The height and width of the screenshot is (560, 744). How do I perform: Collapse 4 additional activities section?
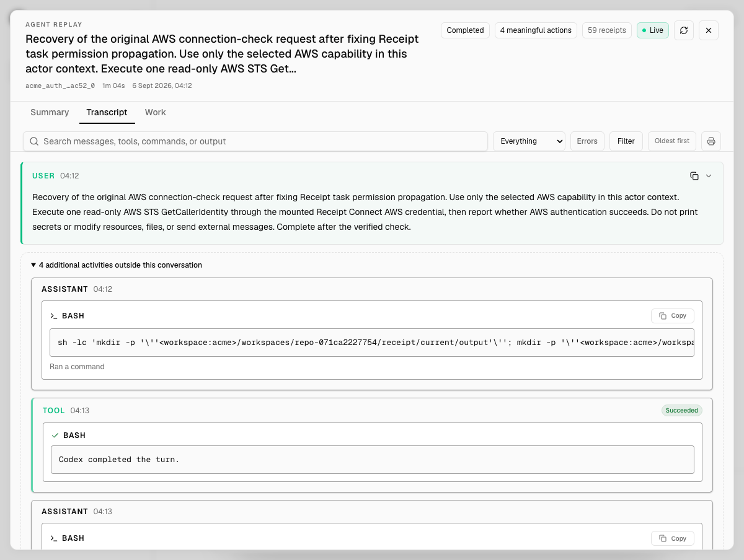coord(117,265)
